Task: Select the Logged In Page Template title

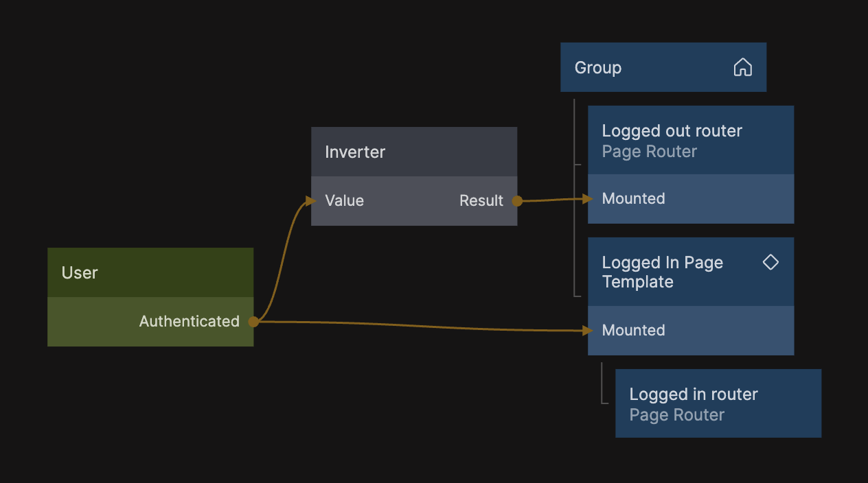Action: tap(662, 272)
